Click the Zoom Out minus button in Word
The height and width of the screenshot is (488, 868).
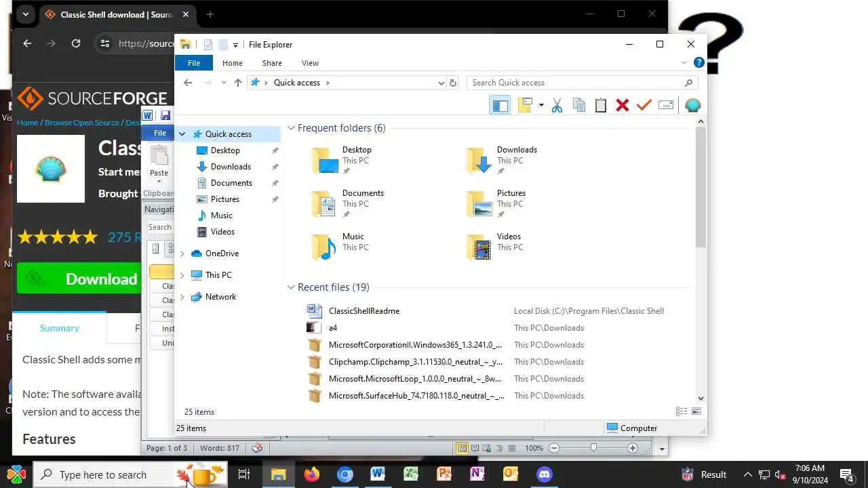click(554, 448)
